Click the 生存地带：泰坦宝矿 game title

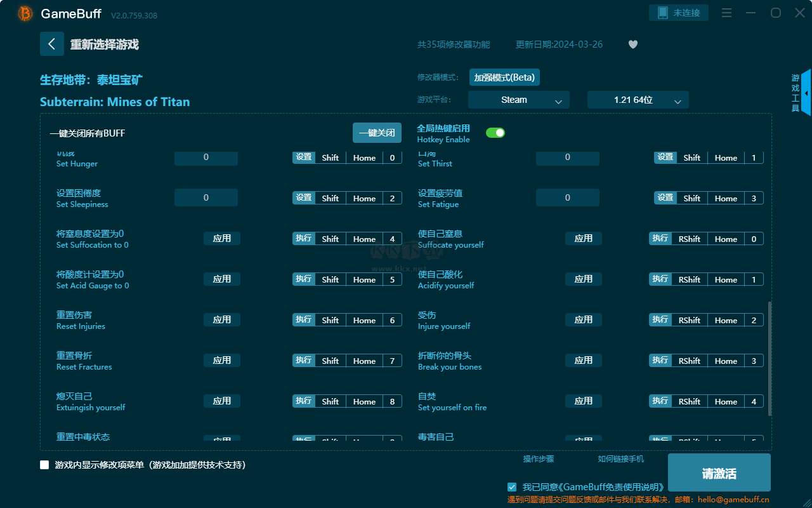click(91, 80)
